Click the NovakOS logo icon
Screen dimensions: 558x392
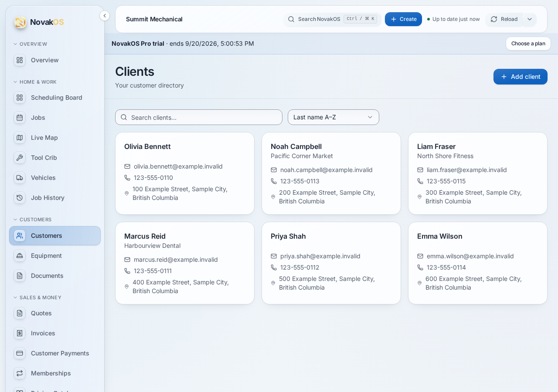(20, 22)
